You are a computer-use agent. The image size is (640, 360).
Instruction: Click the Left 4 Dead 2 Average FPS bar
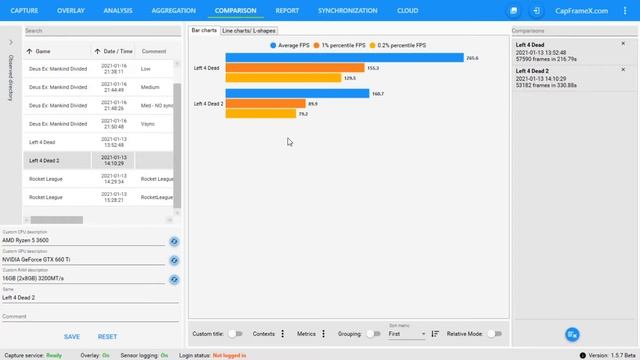(x=297, y=93)
